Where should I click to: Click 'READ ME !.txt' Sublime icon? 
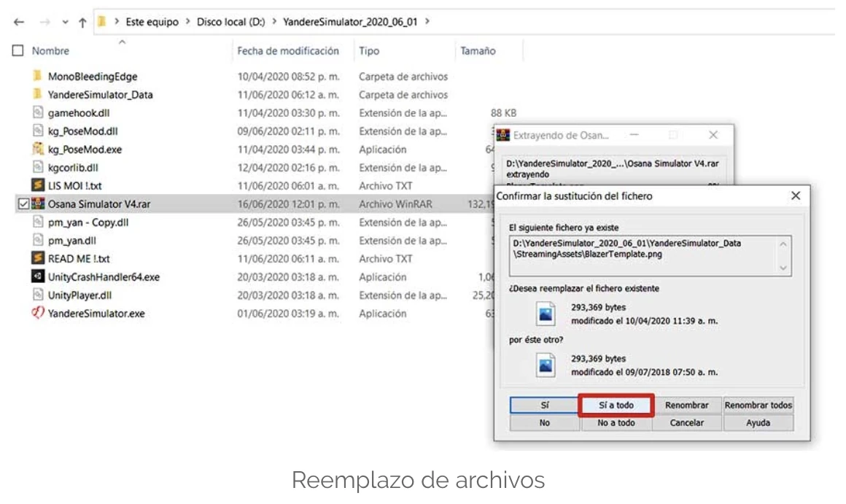click(x=37, y=258)
